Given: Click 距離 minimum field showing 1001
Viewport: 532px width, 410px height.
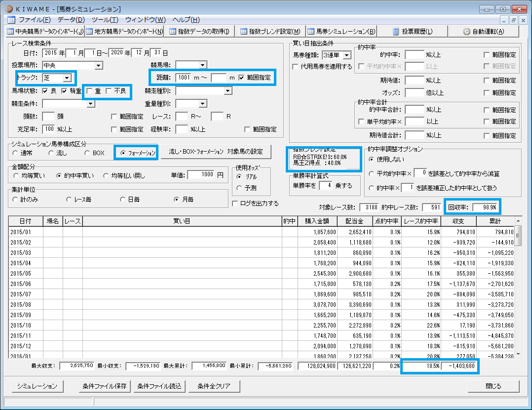Looking at the screenshot, I should [183, 78].
